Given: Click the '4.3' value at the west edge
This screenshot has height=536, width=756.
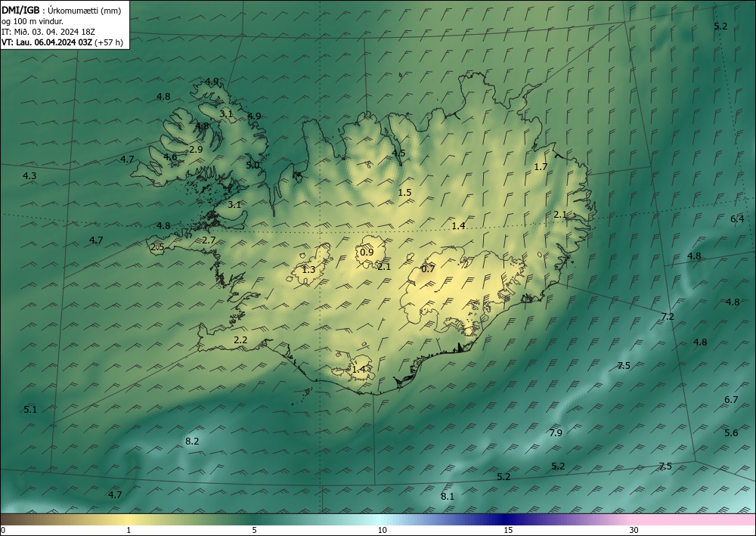Looking at the screenshot, I should point(29,176).
